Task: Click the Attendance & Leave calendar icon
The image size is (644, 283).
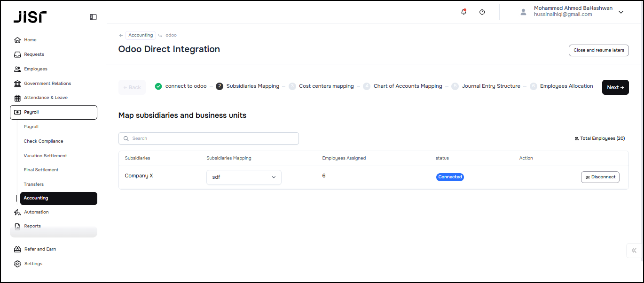Action: [17, 98]
